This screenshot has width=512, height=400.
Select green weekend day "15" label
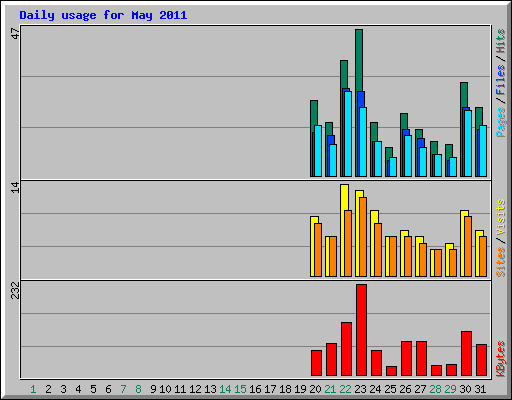240,389
